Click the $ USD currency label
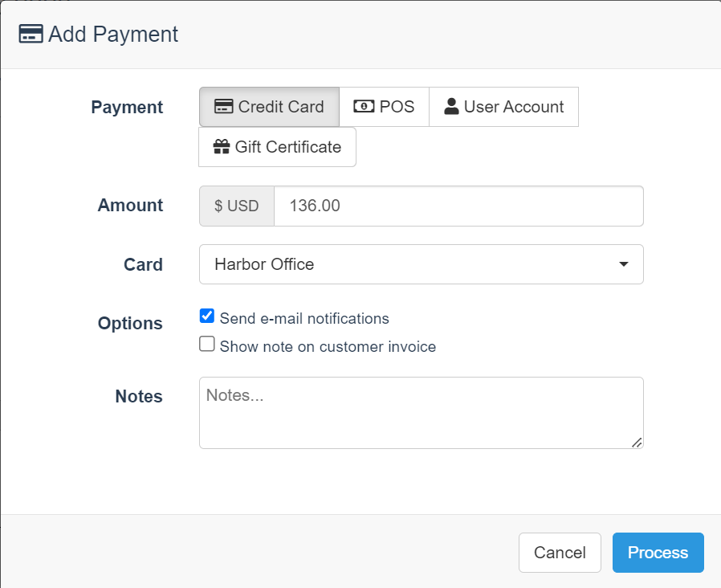Screen dimensions: 721x588 click(x=236, y=206)
